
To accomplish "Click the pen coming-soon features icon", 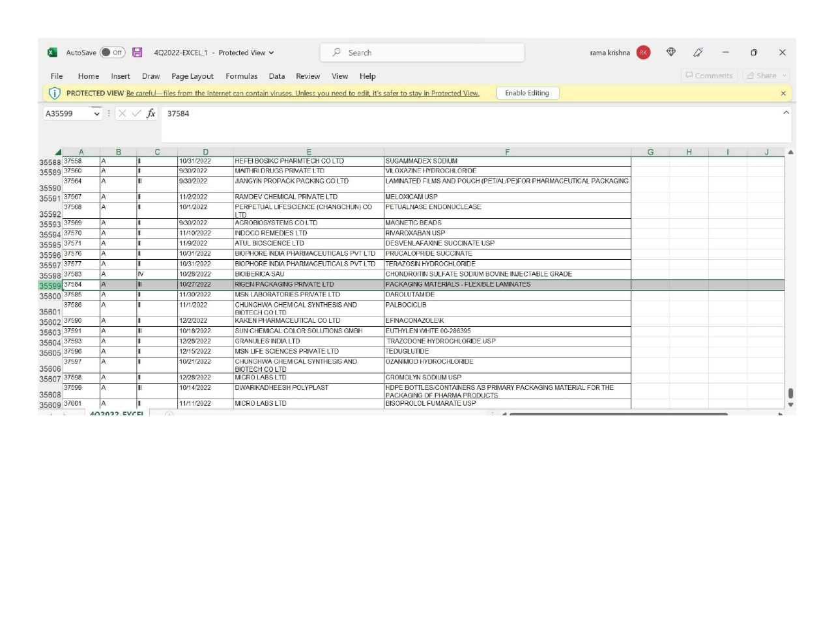I will (x=698, y=53).
